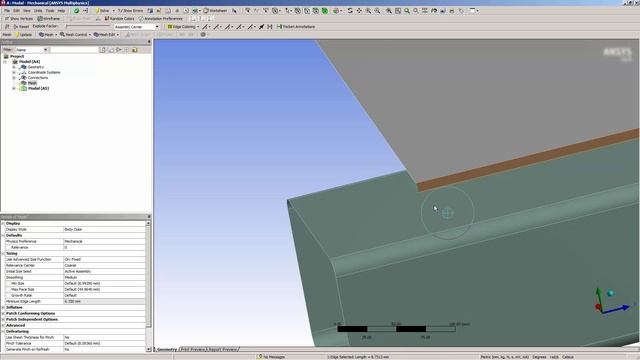Expand the Connections tree node
The width and height of the screenshot is (640, 360).
tap(14, 78)
